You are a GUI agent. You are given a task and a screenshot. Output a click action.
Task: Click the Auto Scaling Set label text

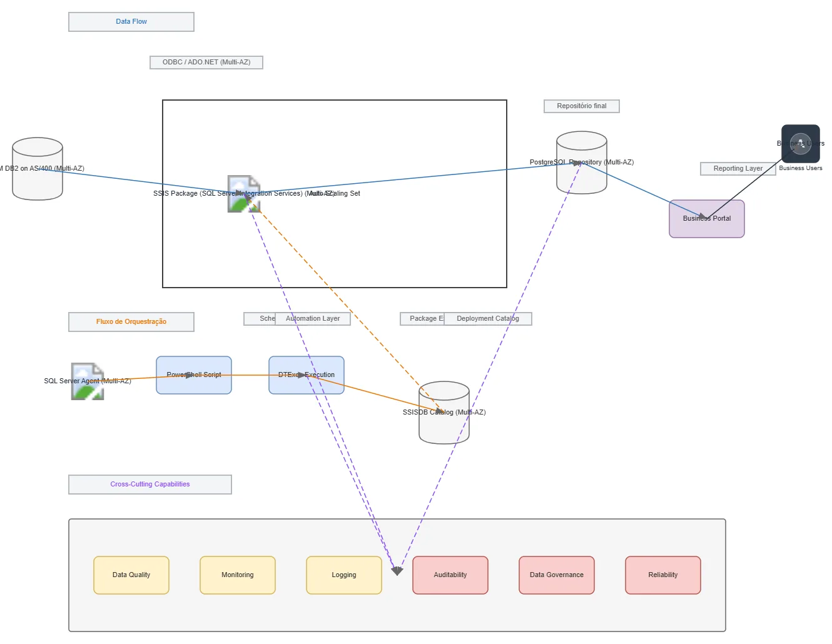335,194
